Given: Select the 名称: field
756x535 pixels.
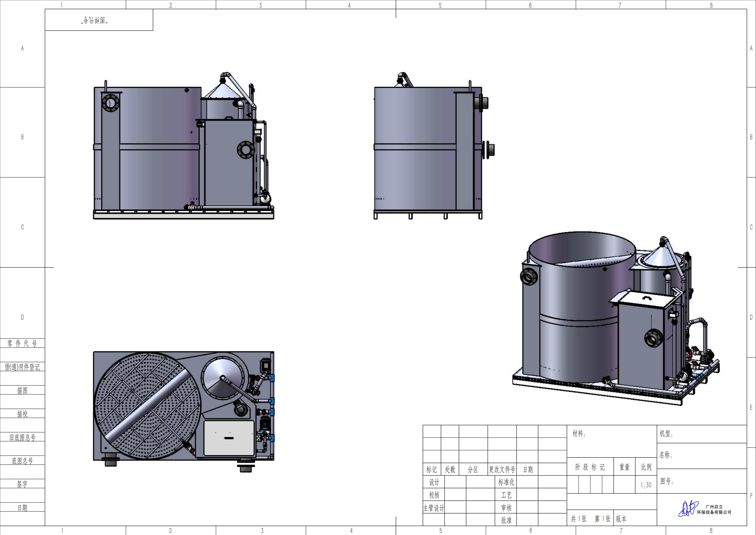Looking at the screenshot, I should click(702, 456).
